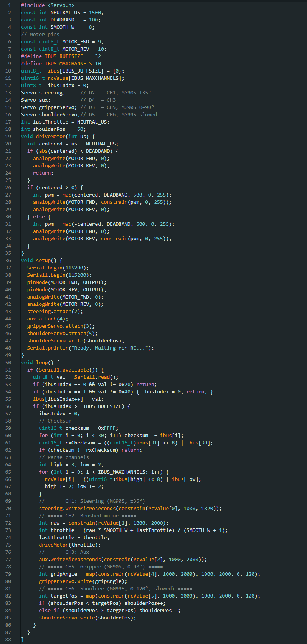The height and width of the screenshot is (644, 307).
Task: Click 'if (checksum != rxChecksum) return;' line
Action: coord(90,450)
